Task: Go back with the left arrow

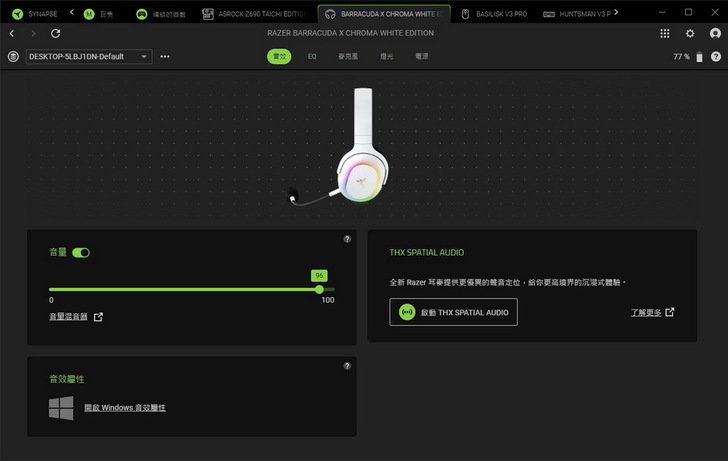Action: click(x=12, y=33)
